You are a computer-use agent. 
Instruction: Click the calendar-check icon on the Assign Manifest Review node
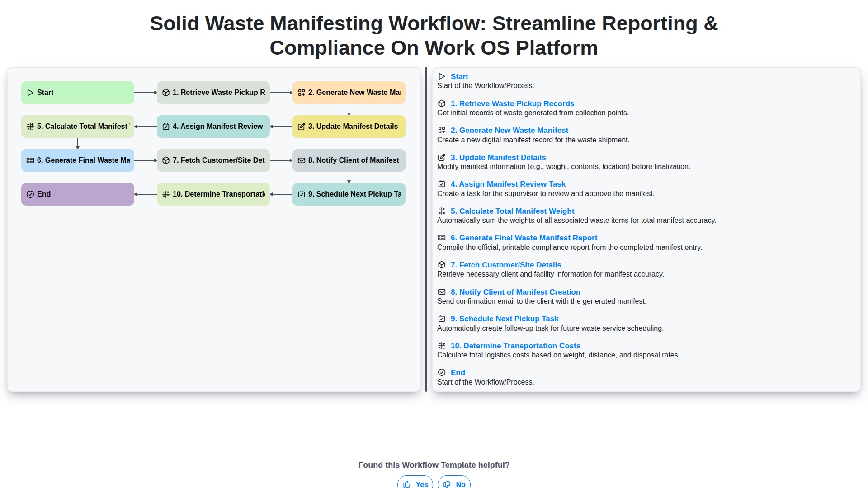(x=166, y=127)
